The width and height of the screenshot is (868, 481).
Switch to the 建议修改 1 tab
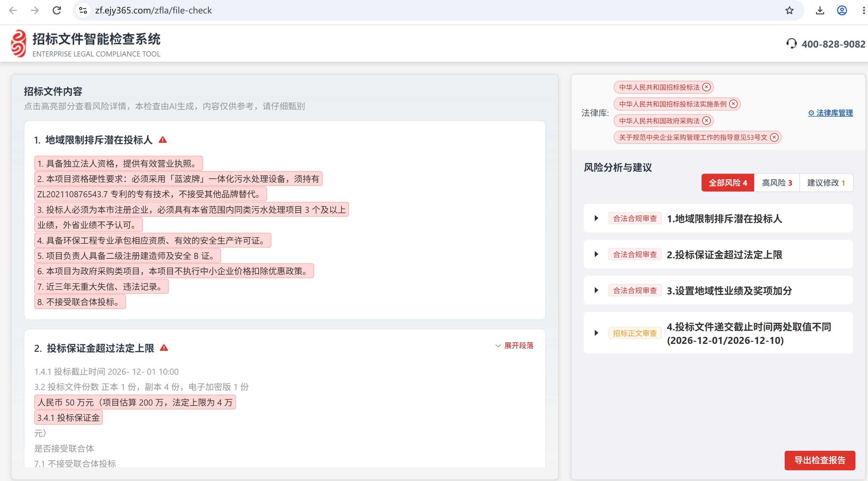pos(826,183)
